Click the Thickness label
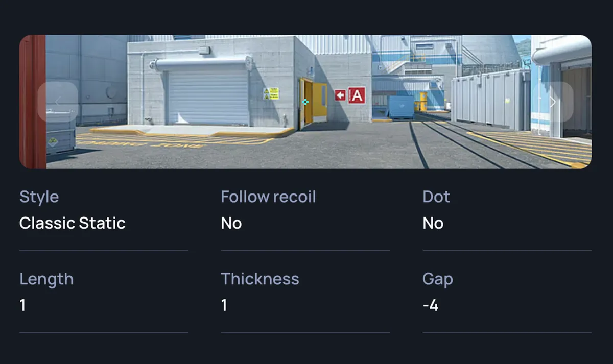Image resolution: width=613 pixels, height=364 pixels. pyautogui.click(x=260, y=279)
